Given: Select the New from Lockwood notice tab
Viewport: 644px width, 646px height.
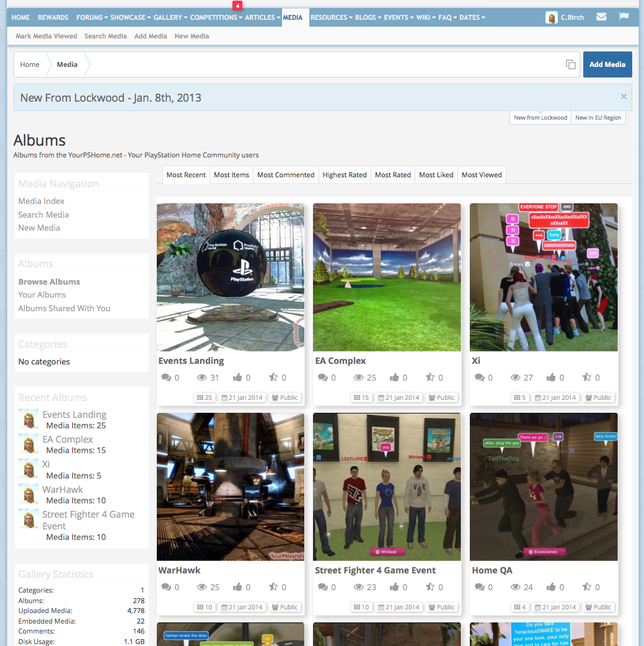Looking at the screenshot, I should click(x=540, y=117).
